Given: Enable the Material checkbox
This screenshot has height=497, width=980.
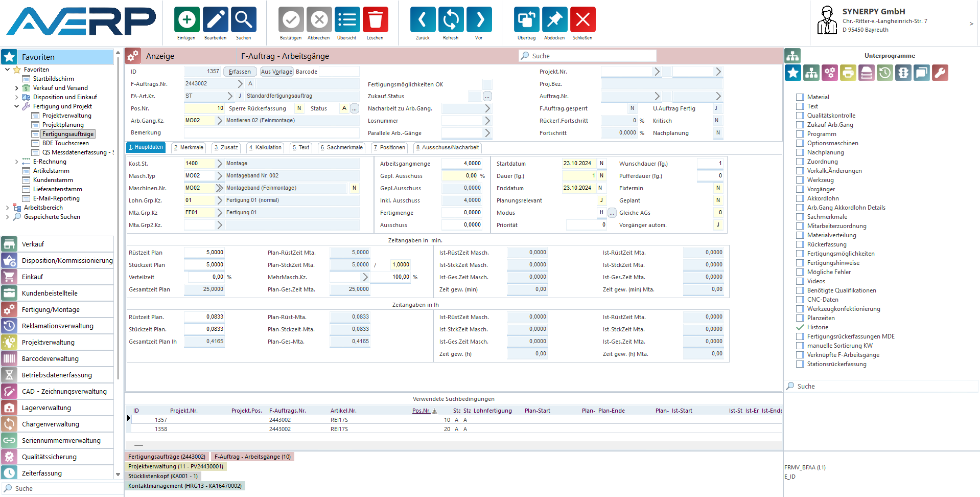Looking at the screenshot, I should [x=800, y=97].
